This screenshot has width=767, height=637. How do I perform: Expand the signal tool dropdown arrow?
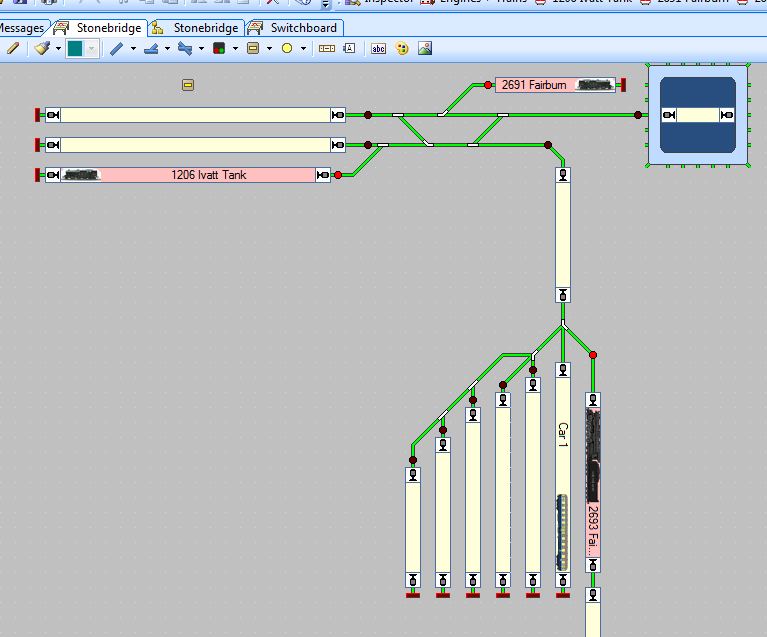click(x=235, y=48)
